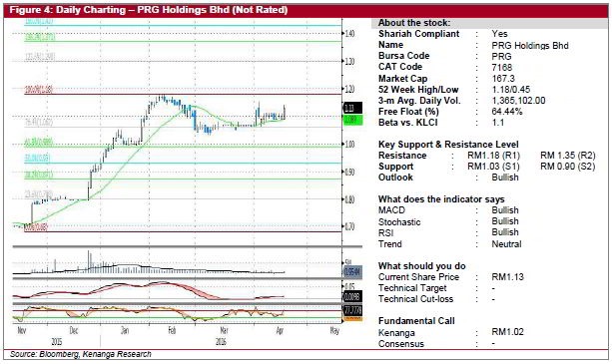Click the 'Technical Cut-loss' label
The image size is (612, 364).
(415, 299)
